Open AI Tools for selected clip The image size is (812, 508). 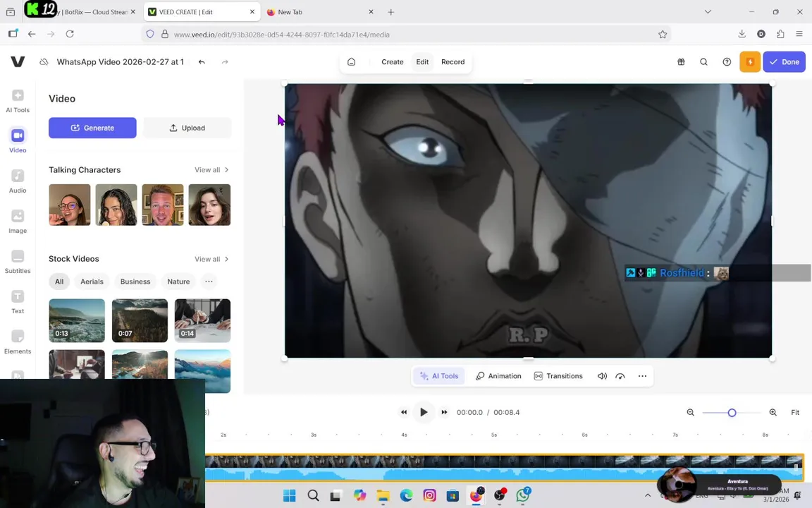click(x=439, y=376)
